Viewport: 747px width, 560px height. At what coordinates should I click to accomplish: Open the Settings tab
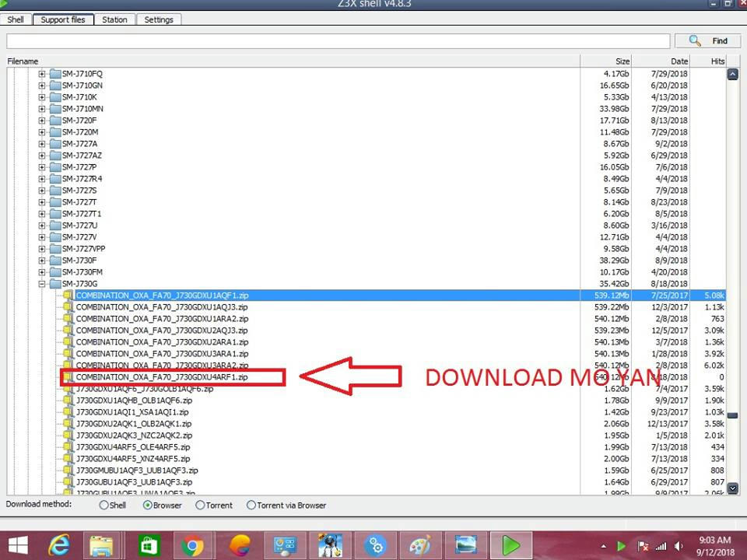tap(159, 19)
